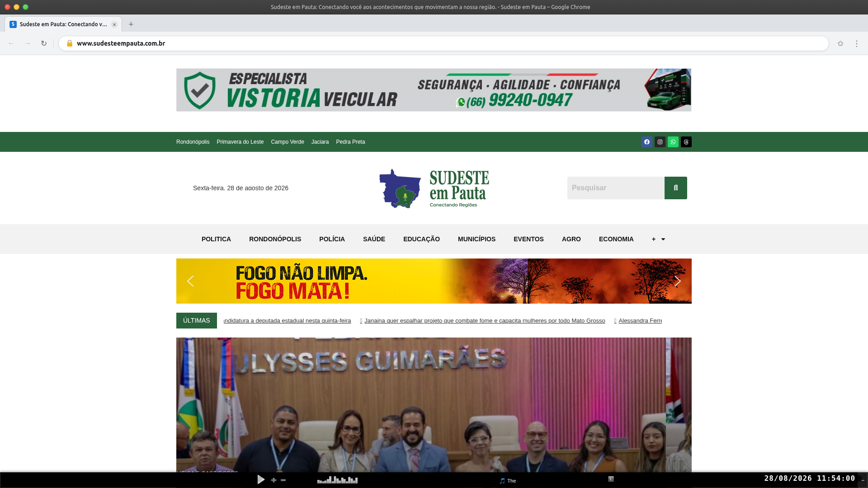Open the SAÚDE menu item
Screen dimensions: 868x488
[374, 239]
